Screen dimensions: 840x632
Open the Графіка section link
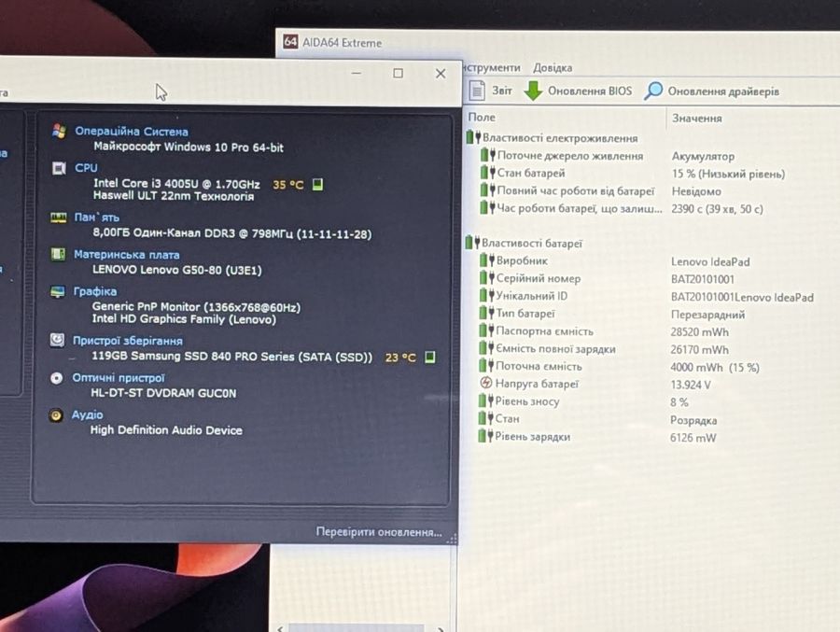click(x=95, y=291)
